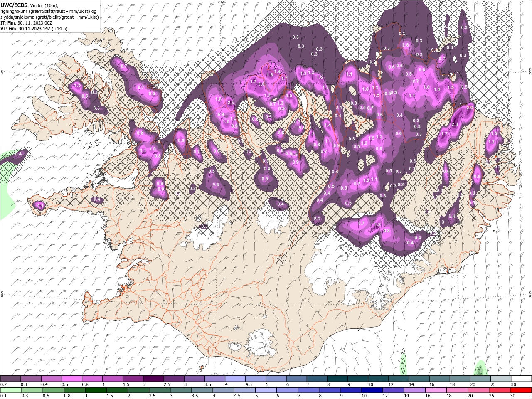The width and height of the screenshot is (532, 399).
Task: Select the upper legend swatch labeled 16
Action: 440,378
